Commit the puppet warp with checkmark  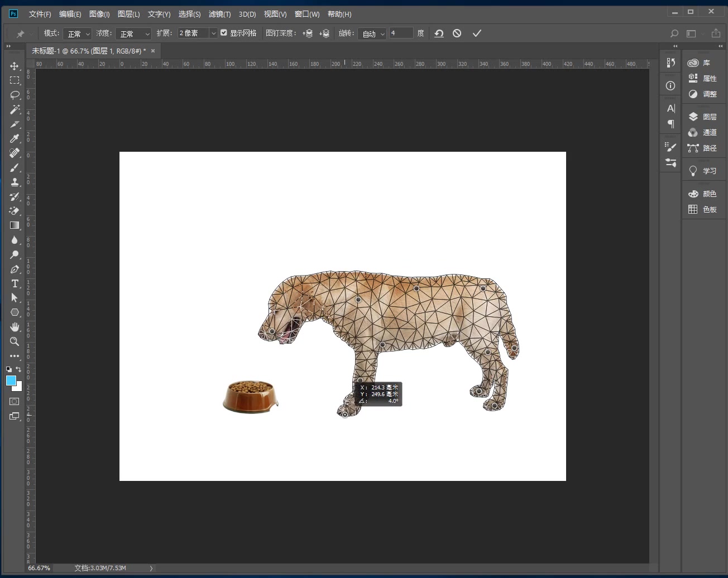pos(477,33)
